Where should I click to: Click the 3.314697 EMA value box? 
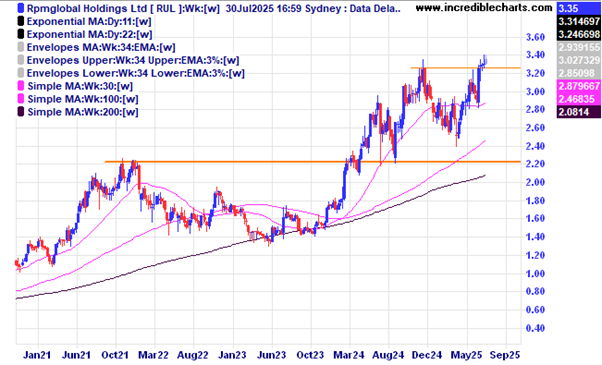coord(579,21)
